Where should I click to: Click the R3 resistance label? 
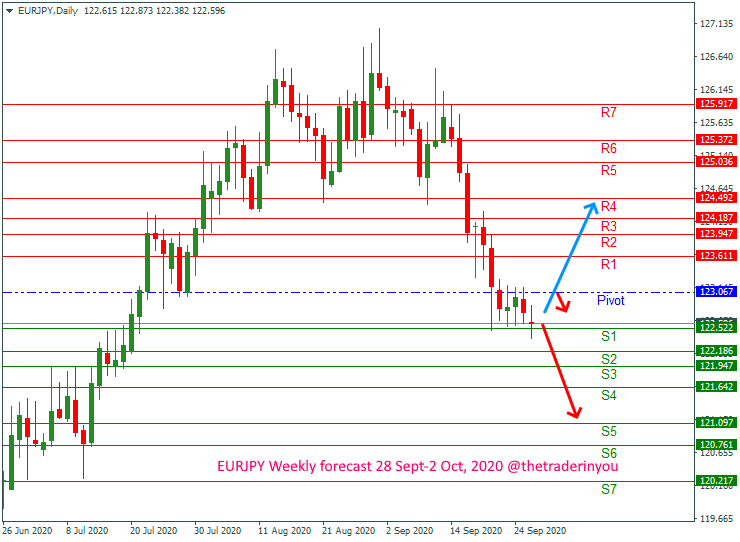(x=608, y=226)
